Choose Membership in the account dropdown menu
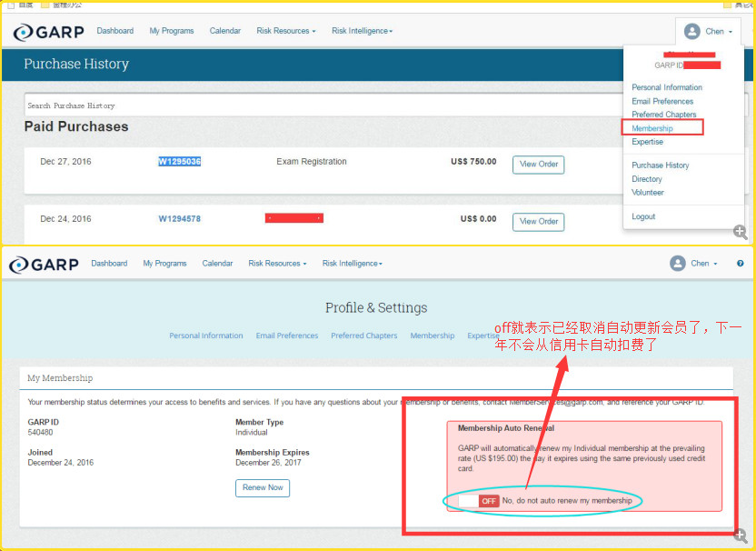This screenshot has height=551, width=756. 652,128
